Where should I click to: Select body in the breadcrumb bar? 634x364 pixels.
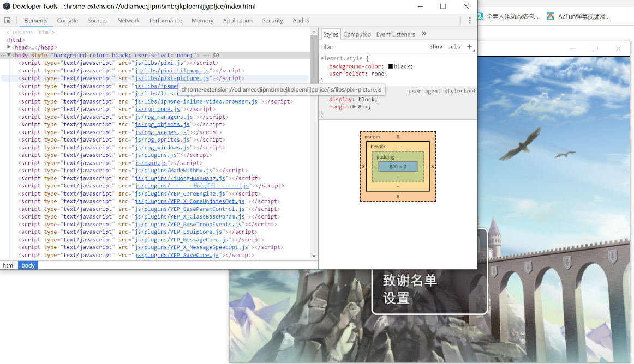(28, 265)
